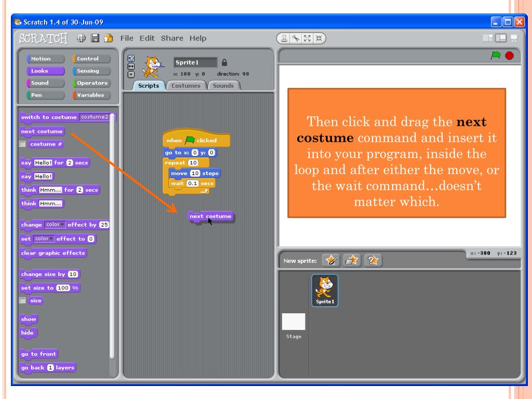
Task: Save the project with the floppy disk icon
Action: 96,38
